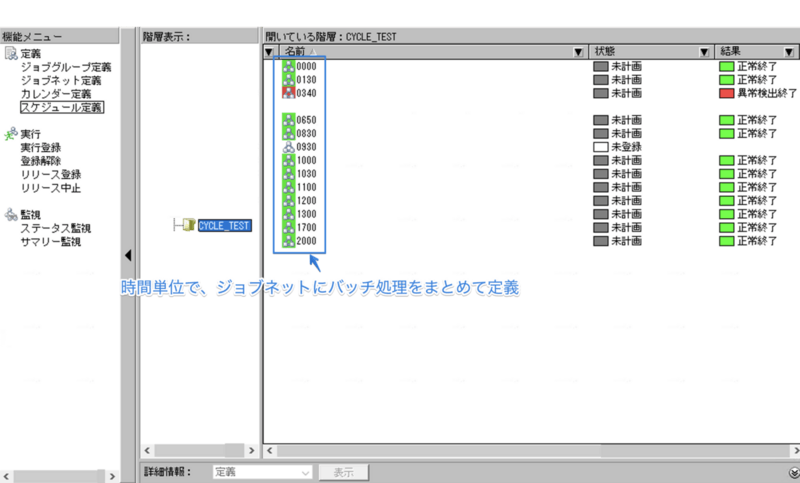Open the 名前 column filter dropdown
This screenshot has height=483, width=800.
pos(578,52)
